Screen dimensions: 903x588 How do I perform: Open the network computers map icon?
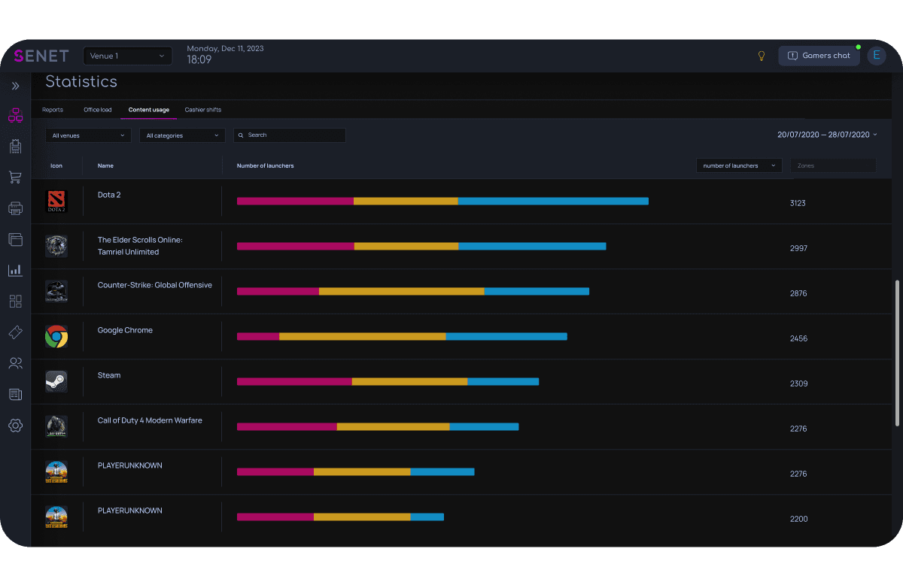(x=15, y=116)
